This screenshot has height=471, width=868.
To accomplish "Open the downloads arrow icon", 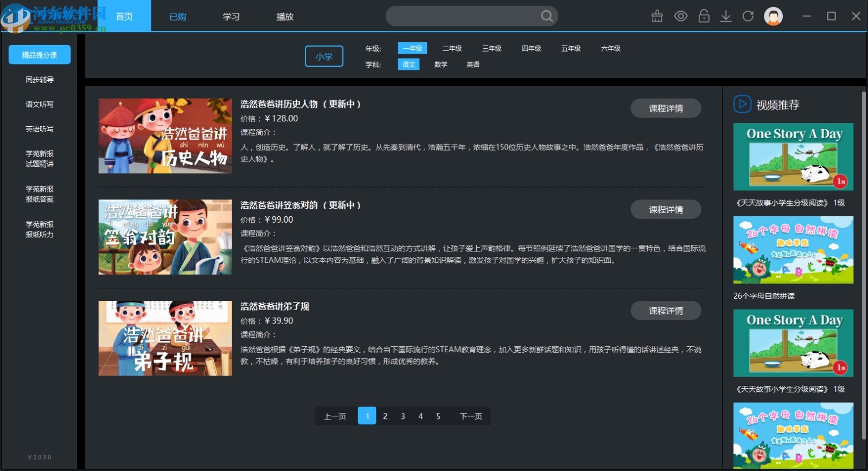I will (x=726, y=16).
